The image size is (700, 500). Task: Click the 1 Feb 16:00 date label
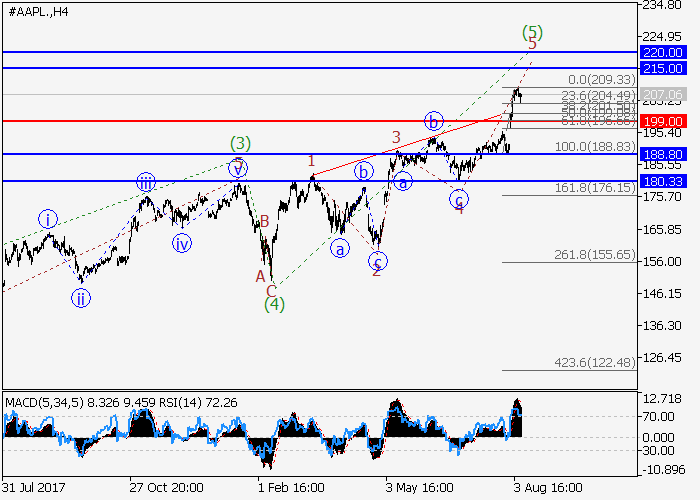point(292,487)
